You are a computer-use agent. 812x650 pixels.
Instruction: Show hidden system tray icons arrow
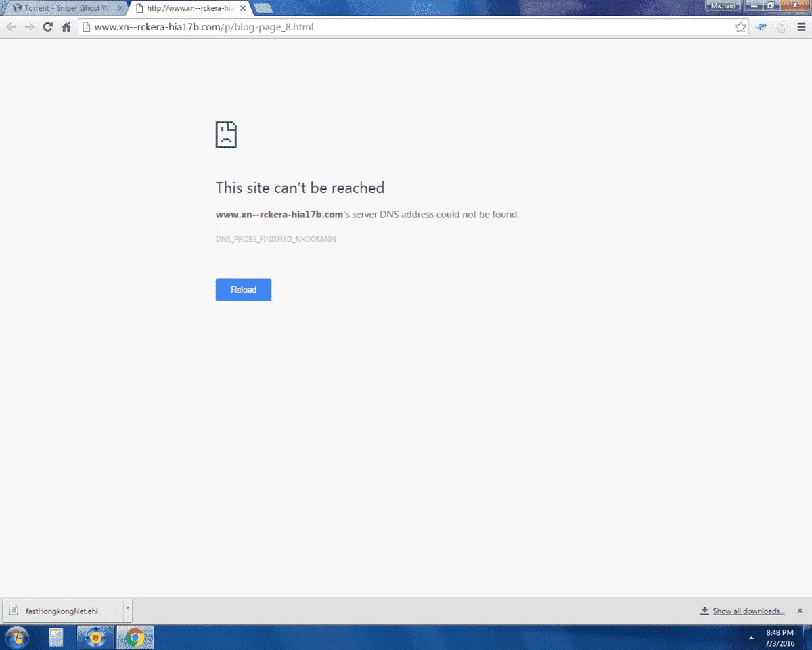pos(751,638)
